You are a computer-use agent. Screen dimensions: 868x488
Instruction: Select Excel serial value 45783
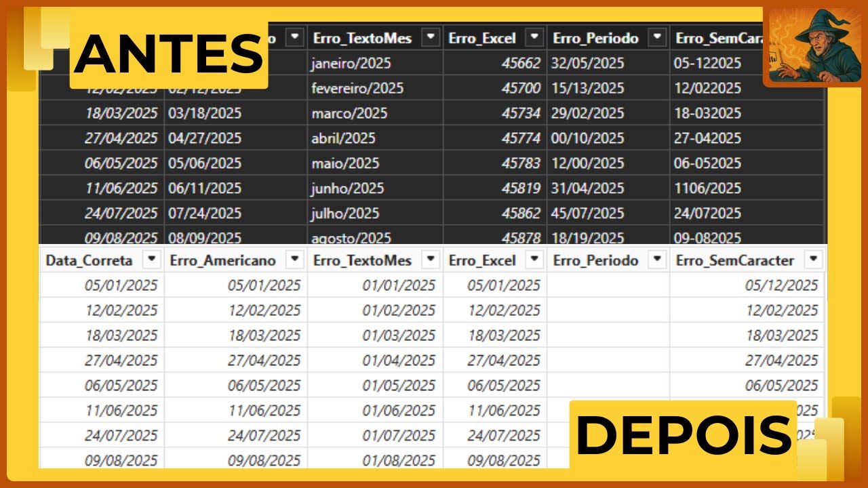521,163
